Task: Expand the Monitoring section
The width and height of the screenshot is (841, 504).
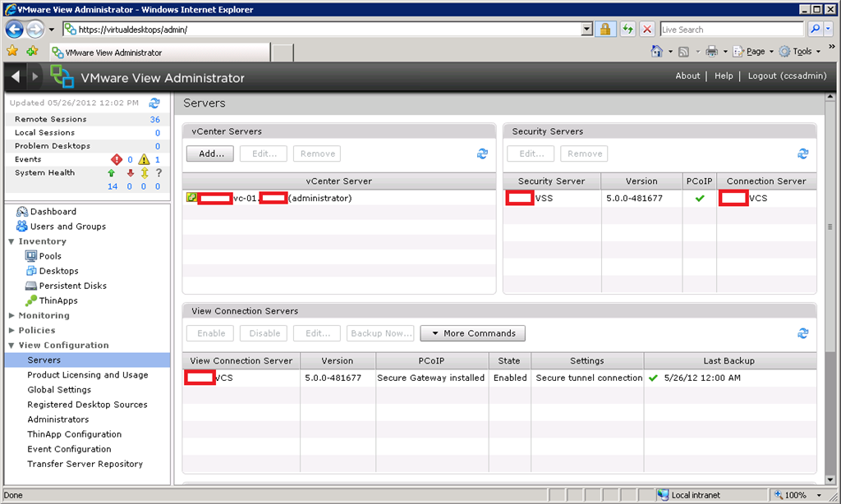Action: coord(11,315)
